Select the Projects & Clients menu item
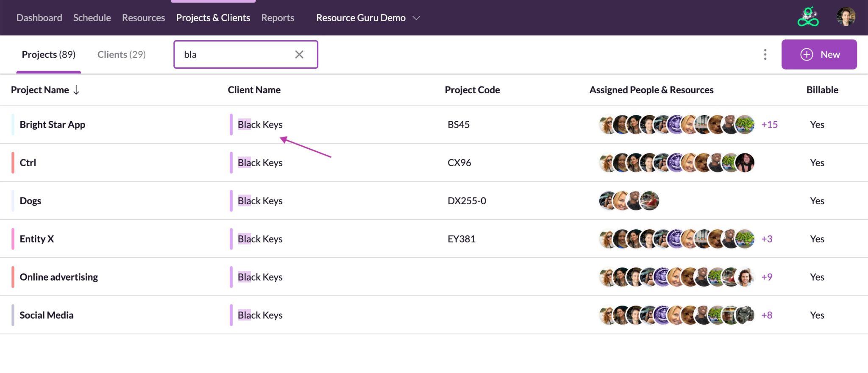 click(213, 18)
